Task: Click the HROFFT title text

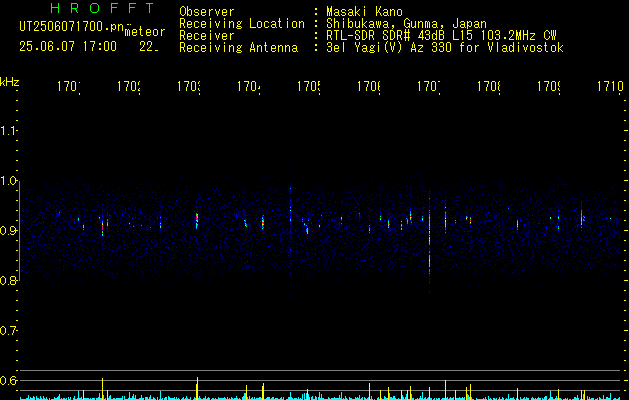Action: tap(103, 8)
